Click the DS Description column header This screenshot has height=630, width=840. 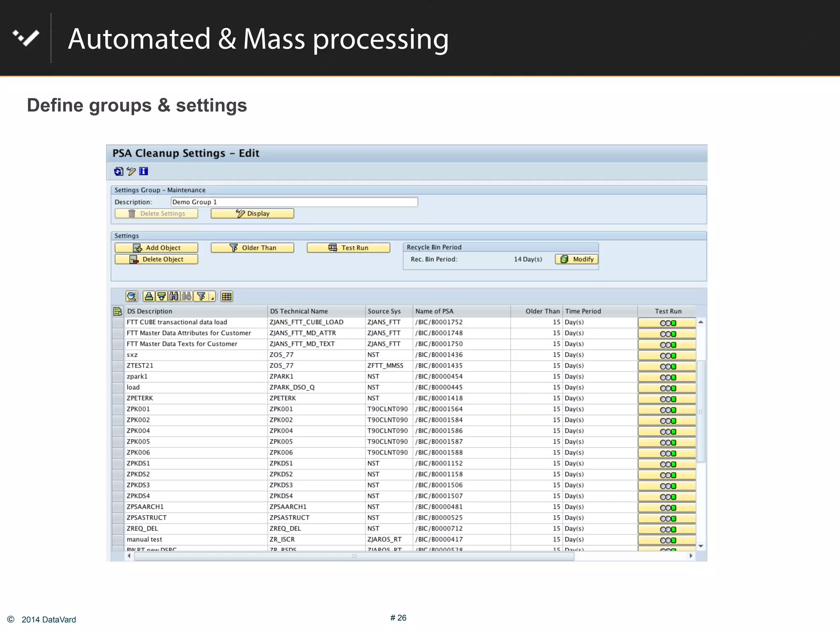coord(196,311)
